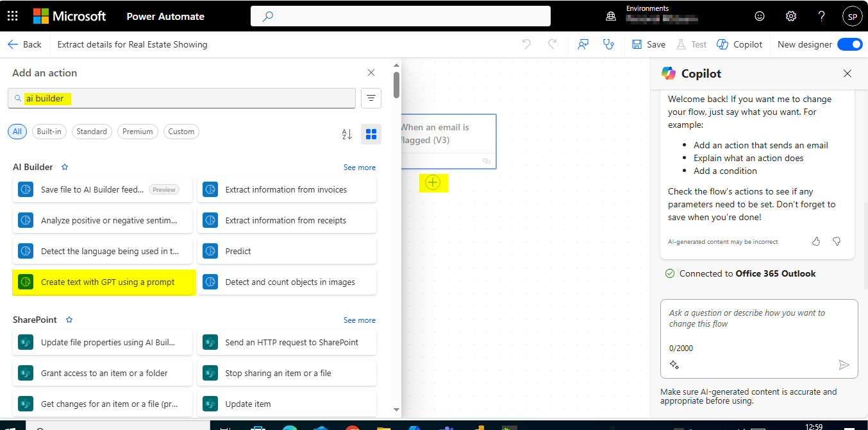This screenshot has width=868, height=430.
Task: Click the Add an action panel scrollbar
Action: tap(396, 85)
